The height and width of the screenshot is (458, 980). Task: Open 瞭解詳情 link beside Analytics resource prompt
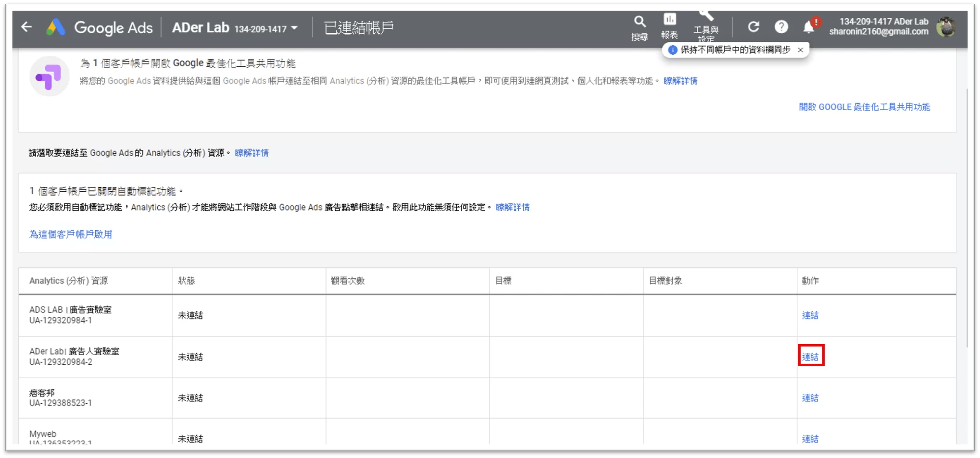(x=251, y=153)
